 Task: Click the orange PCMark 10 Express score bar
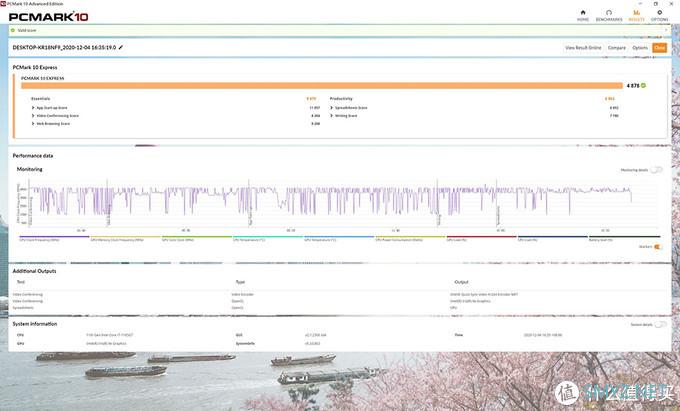coord(322,85)
